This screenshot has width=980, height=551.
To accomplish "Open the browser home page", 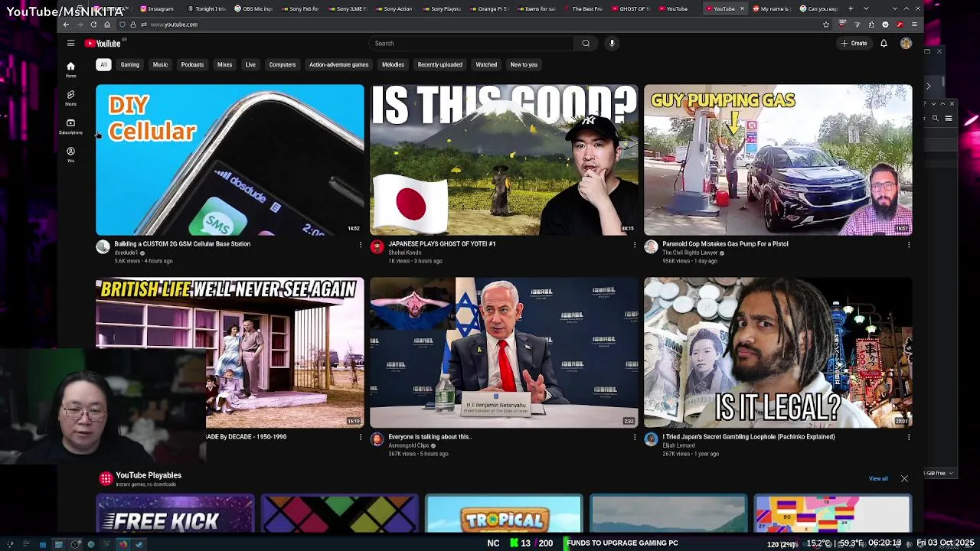I will click(107, 24).
